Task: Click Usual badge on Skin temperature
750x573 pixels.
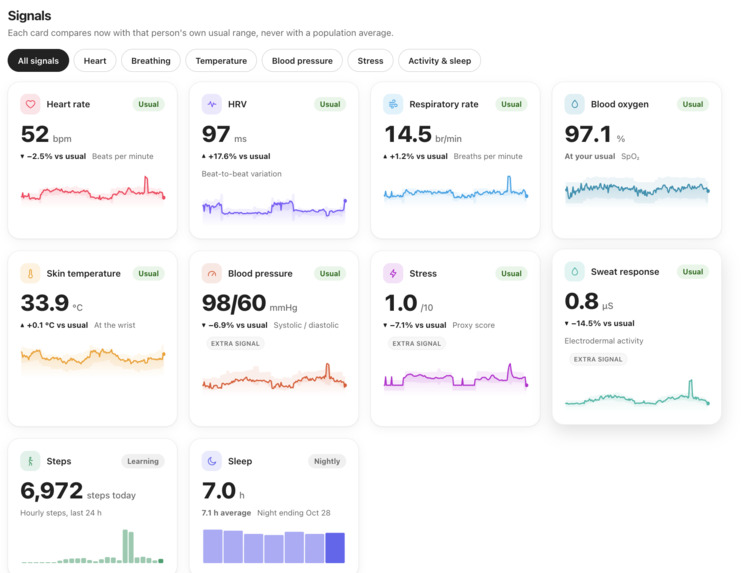Action: click(148, 274)
